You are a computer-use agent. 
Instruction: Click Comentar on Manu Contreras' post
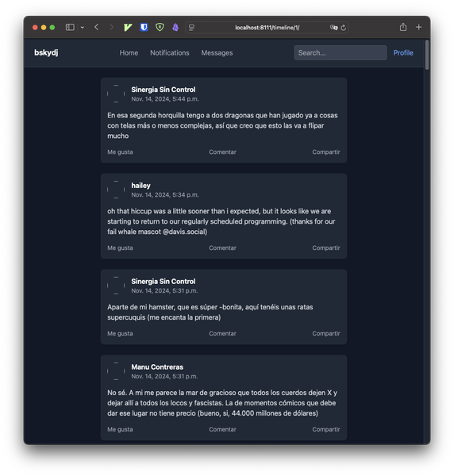pyautogui.click(x=222, y=429)
